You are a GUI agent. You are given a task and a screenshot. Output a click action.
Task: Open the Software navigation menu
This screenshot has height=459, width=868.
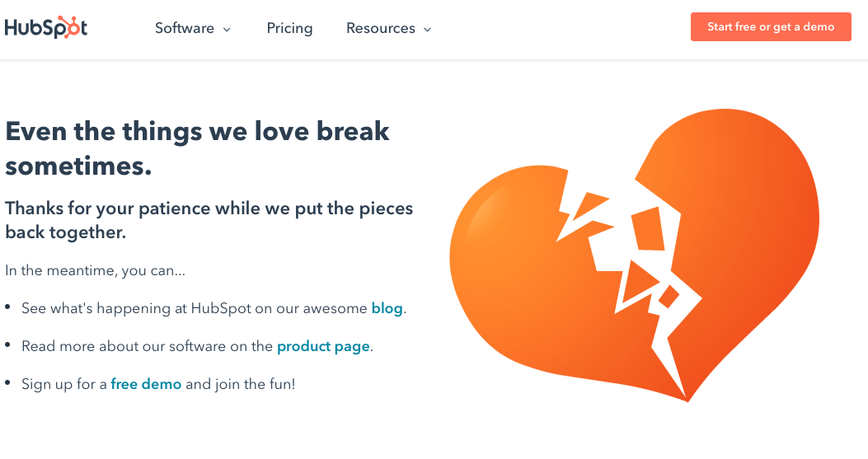pyautogui.click(x=185, y=28)
